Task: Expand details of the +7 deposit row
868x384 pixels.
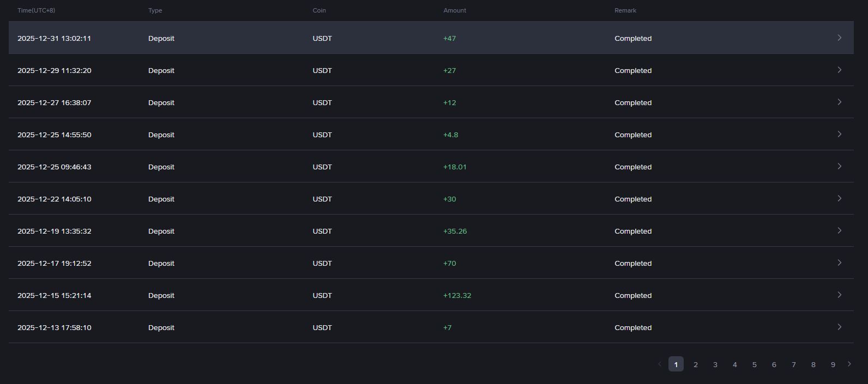Action: pos(840,327)
